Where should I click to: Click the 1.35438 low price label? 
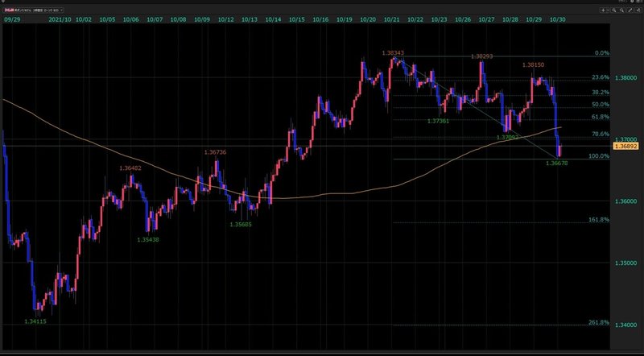point(148,240)
